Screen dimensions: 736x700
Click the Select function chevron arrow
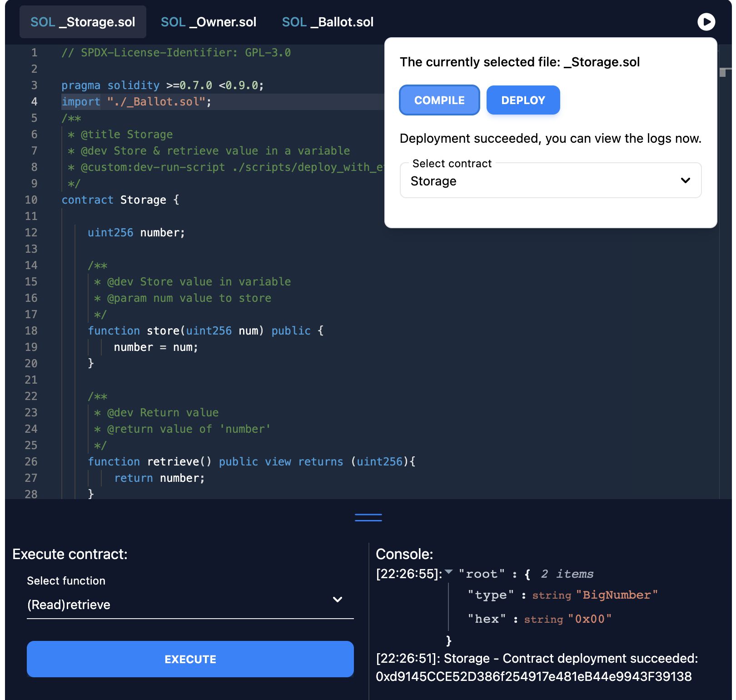click(338, 600)
